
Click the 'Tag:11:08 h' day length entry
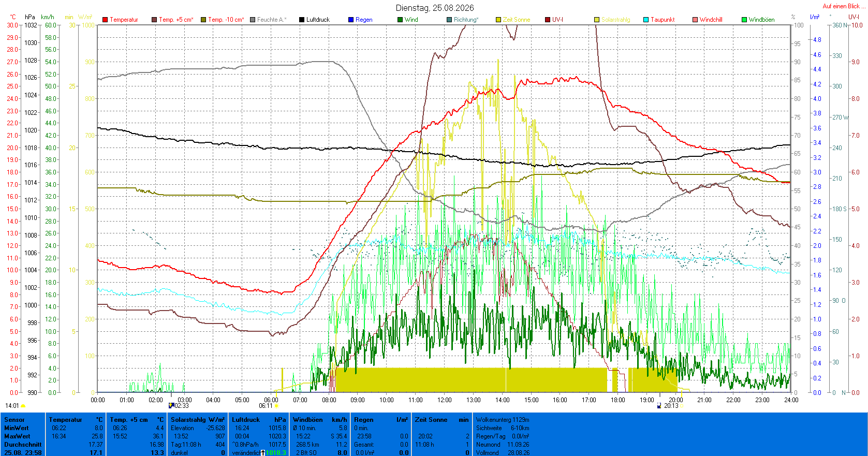pyautogui.click(x=186, y=445)
